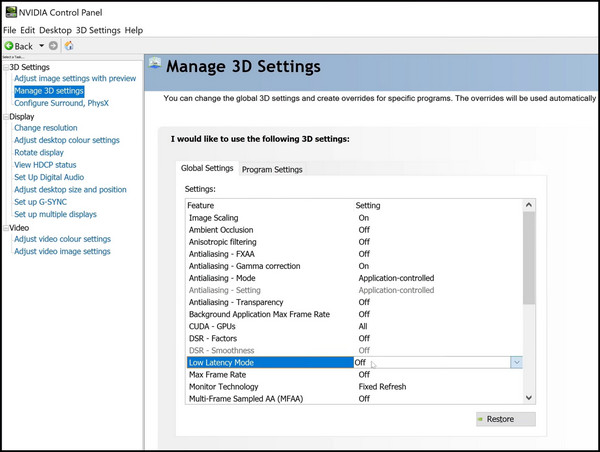This screenshot has height=452, width=600.
Task: Select the Image Scaling row
Action: click(x=354, y=218)
